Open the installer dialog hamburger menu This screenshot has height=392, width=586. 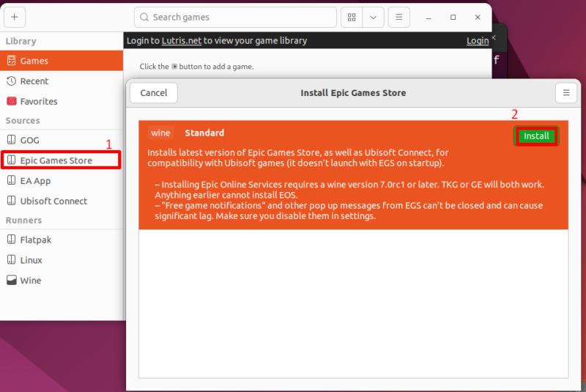pos(566,92)
